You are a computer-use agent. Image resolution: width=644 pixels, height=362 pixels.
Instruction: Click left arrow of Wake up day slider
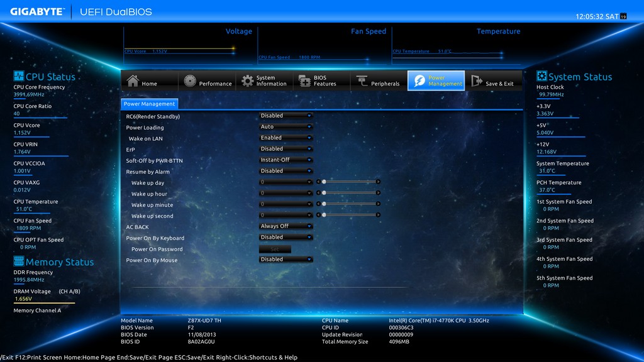pos(318,182)
